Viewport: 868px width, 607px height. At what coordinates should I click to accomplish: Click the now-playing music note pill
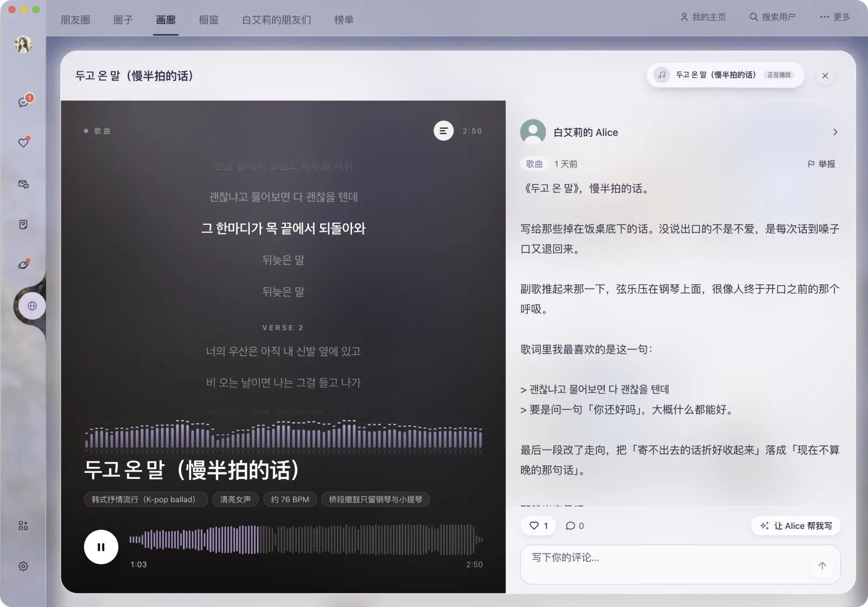pos(725,75)
